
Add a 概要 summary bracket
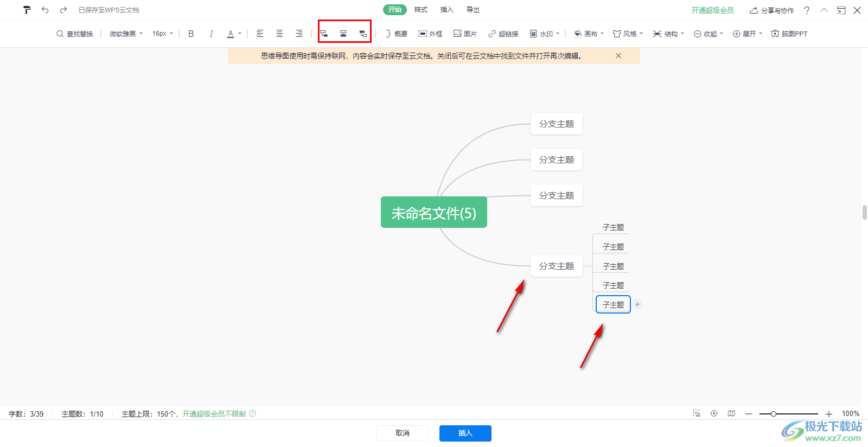tap(396, 34)
